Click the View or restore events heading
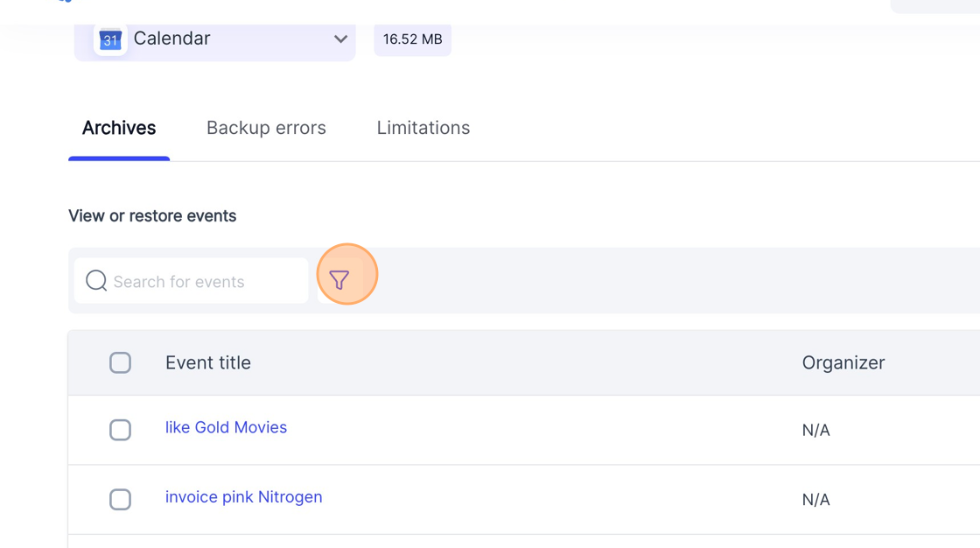 (152, 215)
